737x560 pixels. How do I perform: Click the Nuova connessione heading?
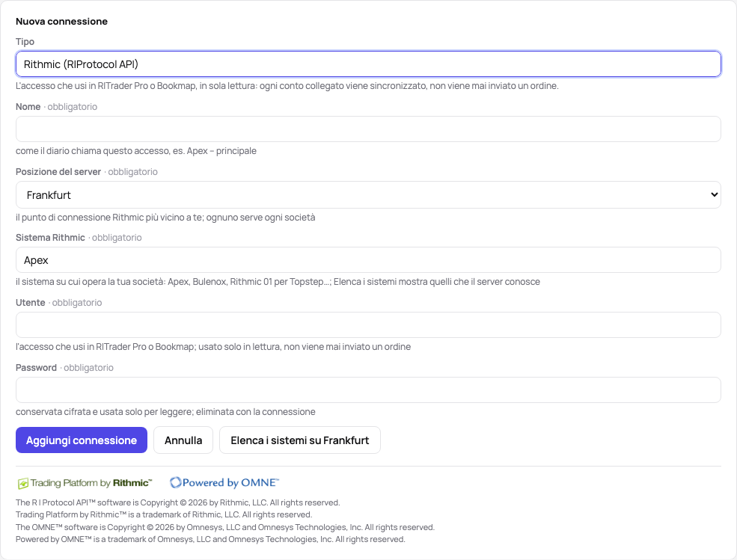pos(61,21)
